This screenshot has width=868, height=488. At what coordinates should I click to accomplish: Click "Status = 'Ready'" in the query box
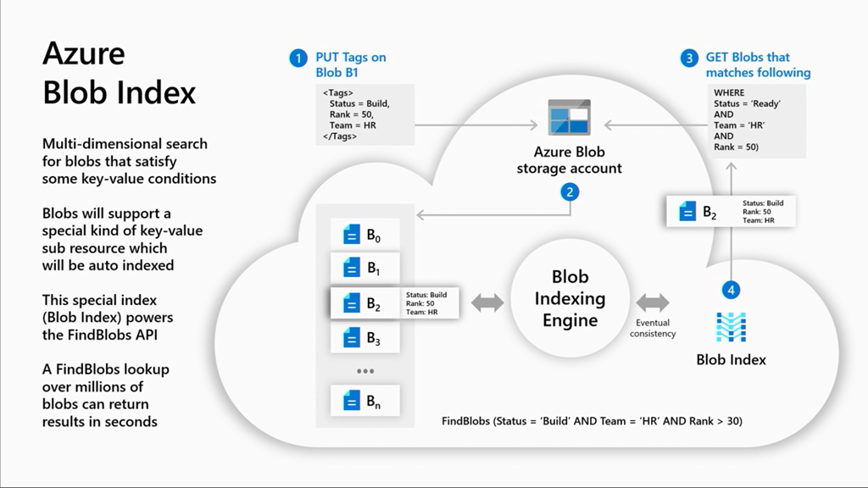pos(747,103)
